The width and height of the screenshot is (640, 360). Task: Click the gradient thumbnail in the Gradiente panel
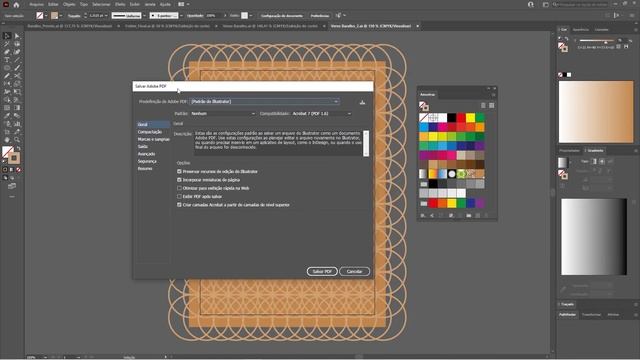click(562, 162)
